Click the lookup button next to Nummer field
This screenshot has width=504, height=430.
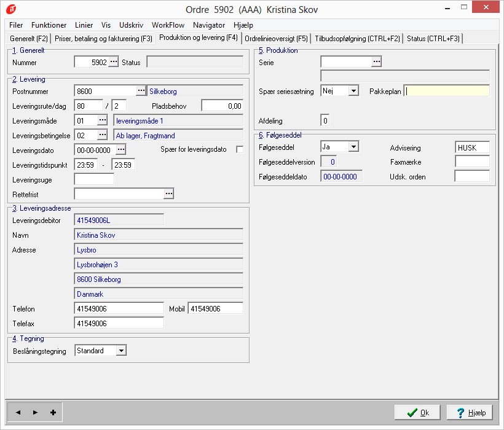click(114, 62)
